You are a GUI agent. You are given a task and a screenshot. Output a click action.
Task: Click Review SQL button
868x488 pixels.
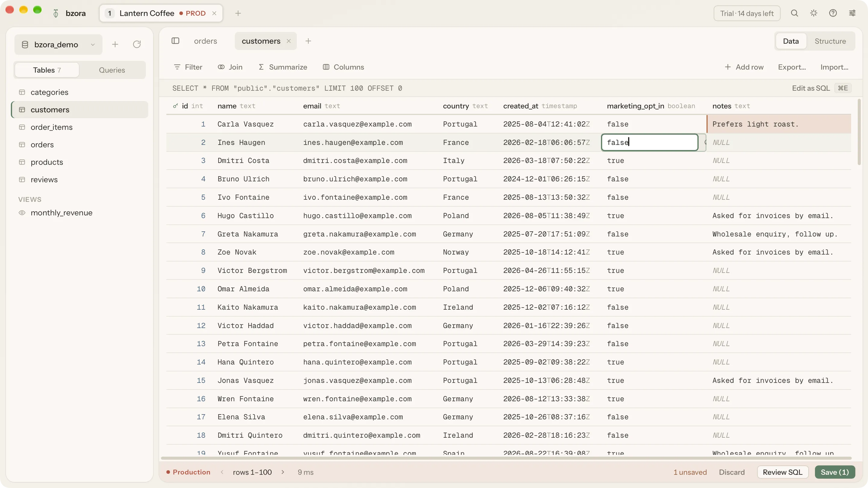tap(782, 472)
